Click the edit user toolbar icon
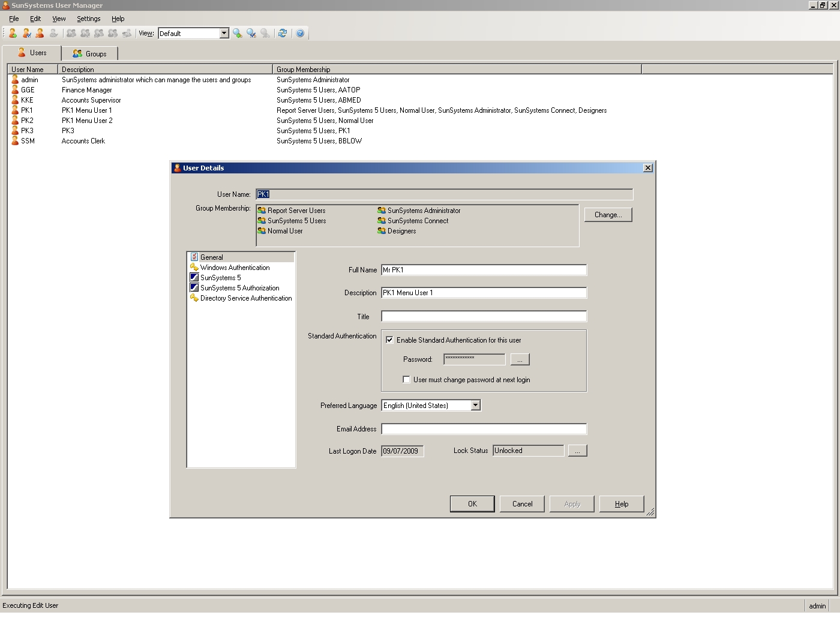This screenshot has width=840, height=630. coord(26,33)
